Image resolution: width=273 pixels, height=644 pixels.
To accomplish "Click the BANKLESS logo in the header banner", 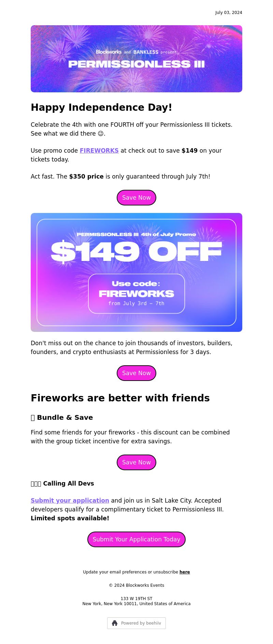I will click(x=146, y=52).
